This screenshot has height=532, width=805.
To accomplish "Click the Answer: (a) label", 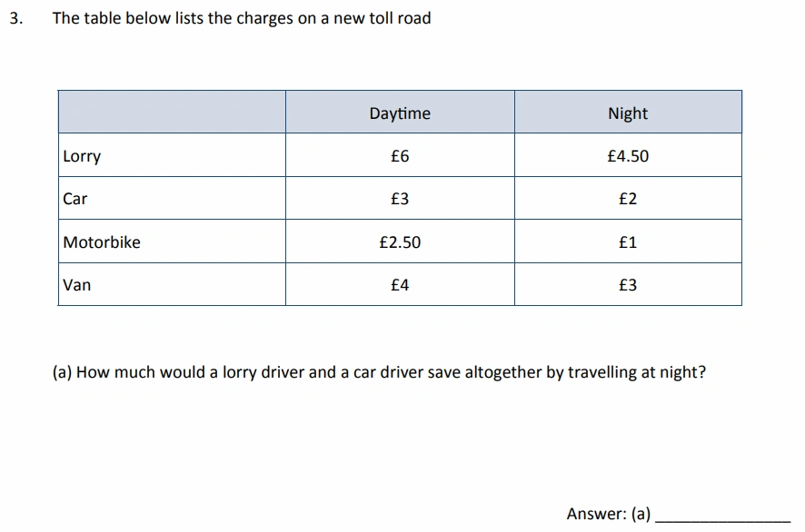I will pos(609,514).
